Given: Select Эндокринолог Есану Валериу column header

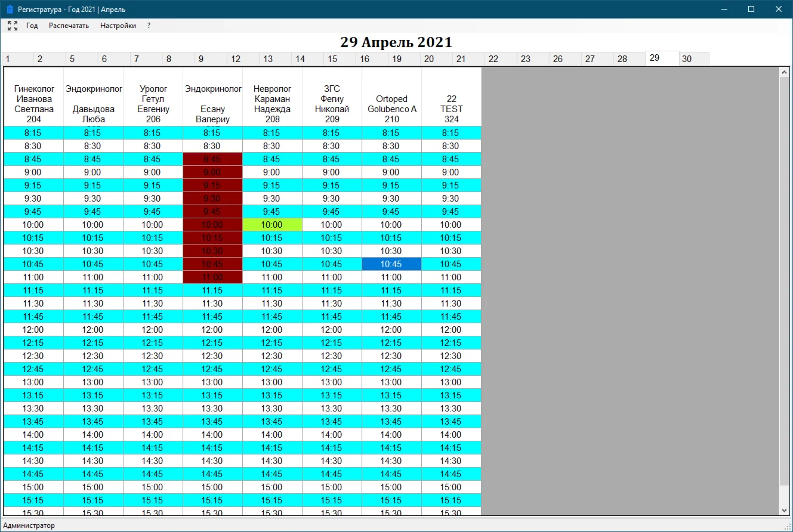Looking at the screenshot, I should (213, 97).
